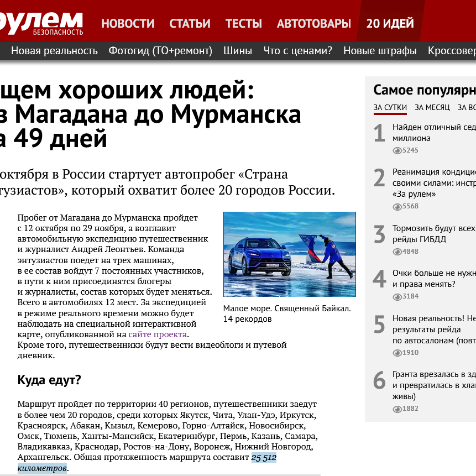
Task: Click the За рулем site logo
Action: pyautogui.click(x=41, y=22)
